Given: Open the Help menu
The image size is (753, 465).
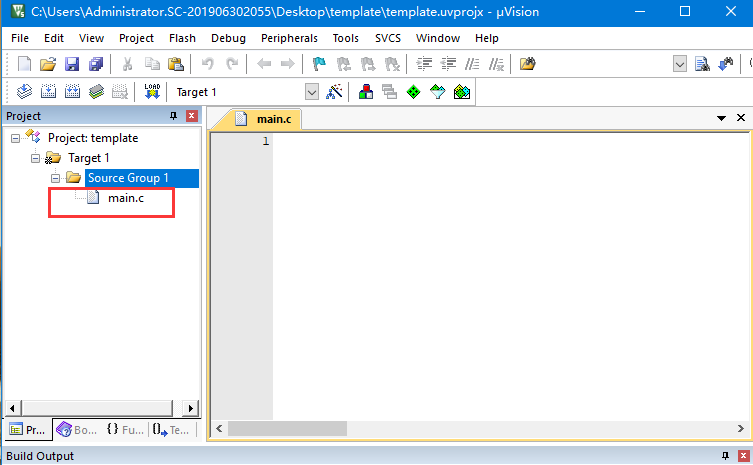Looking at the screenshot, I should [x=487, y=38].
